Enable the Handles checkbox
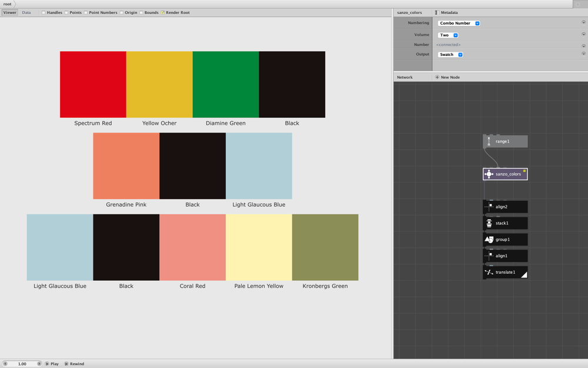The height and width of the screenshot is (368, 588). 44,13
